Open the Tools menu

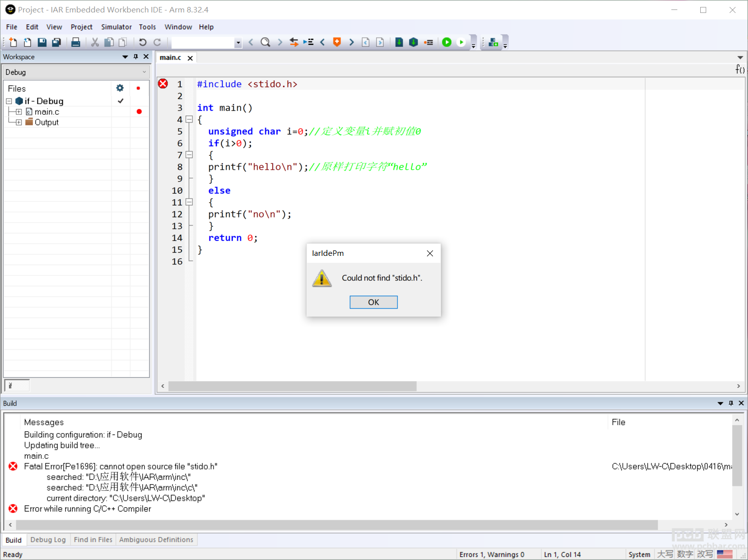(x=147, y=27)
